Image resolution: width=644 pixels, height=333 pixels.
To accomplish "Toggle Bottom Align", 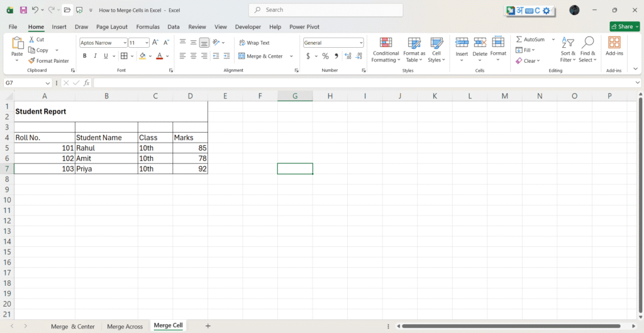I will click(204, 43).
